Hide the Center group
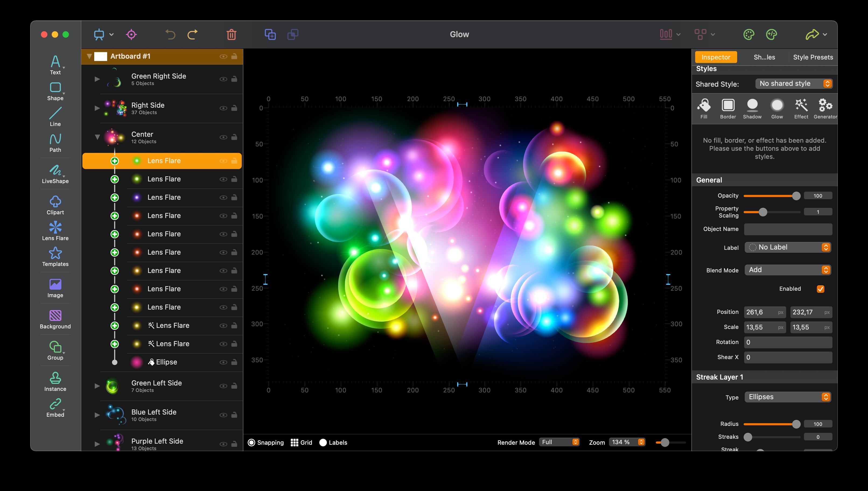 pyautogui.click(x=223, y=137)
